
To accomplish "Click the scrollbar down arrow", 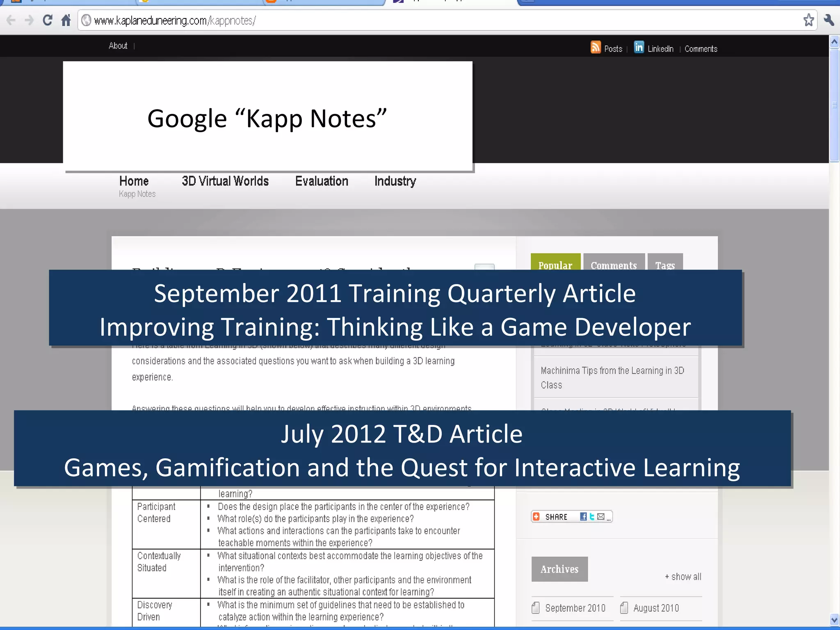I will click(x=834, y=620).
